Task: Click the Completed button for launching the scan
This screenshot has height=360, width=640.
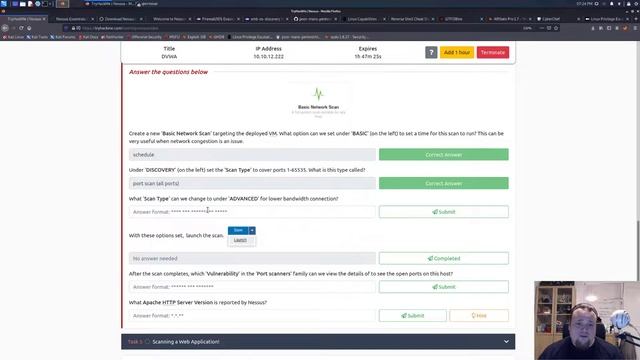Action: point(444,258)
